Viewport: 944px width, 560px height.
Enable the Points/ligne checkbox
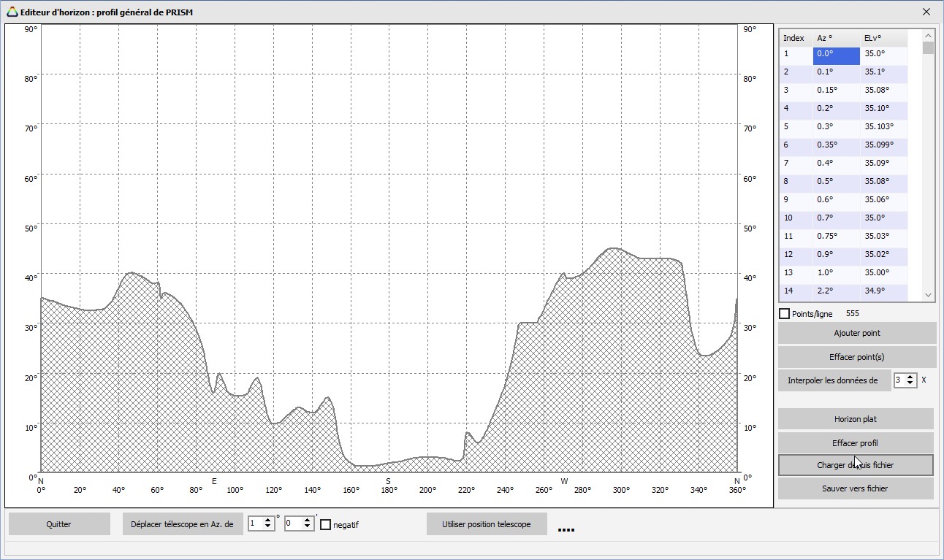(x=785, y=314)
